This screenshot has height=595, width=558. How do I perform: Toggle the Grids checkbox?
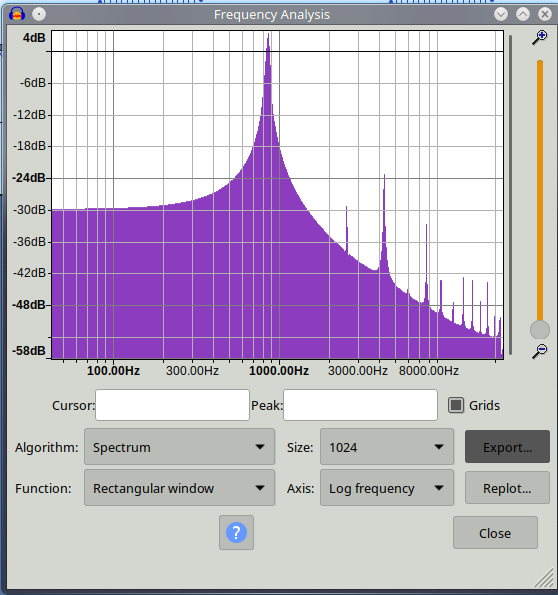(456, 405)
